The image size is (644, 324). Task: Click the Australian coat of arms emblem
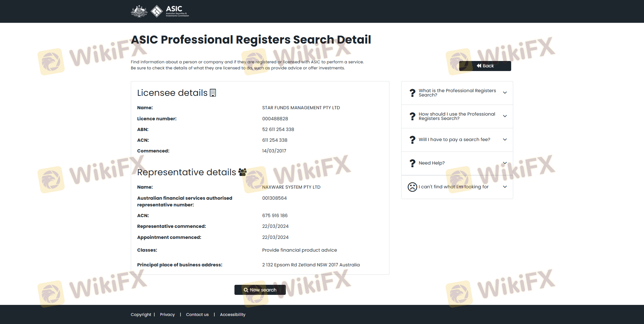pyautogui.click(x=139, y=11)
